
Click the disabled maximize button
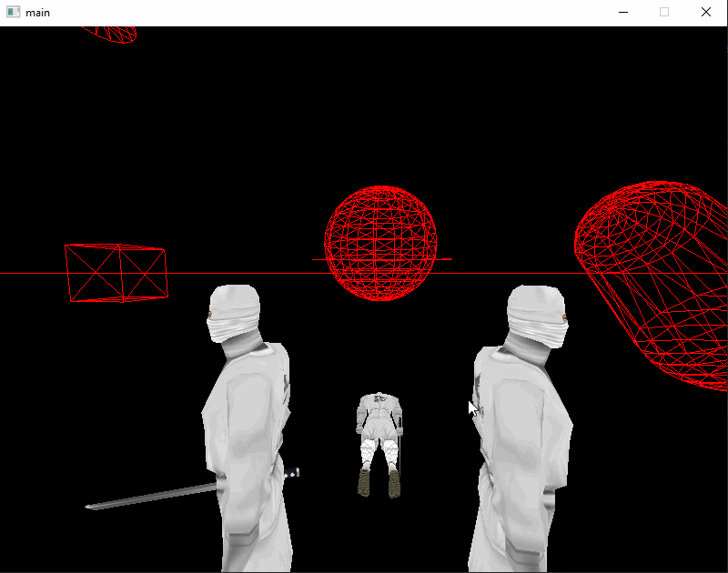coord(664,13)
